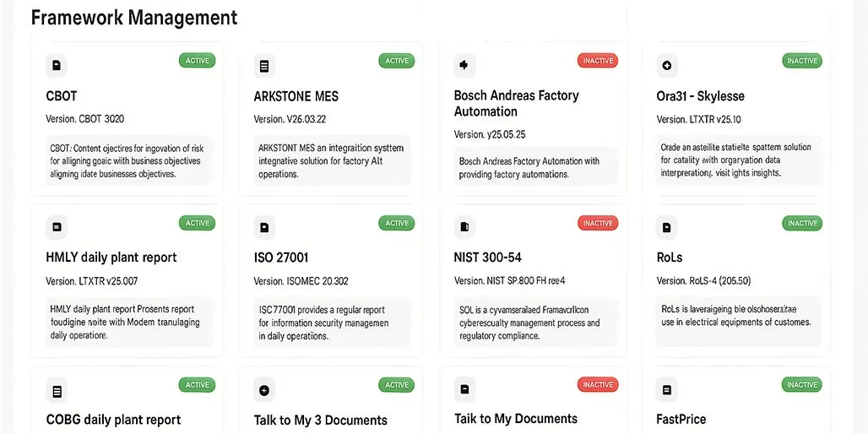Click the CBOT card document icon

(x=57, y=66)
